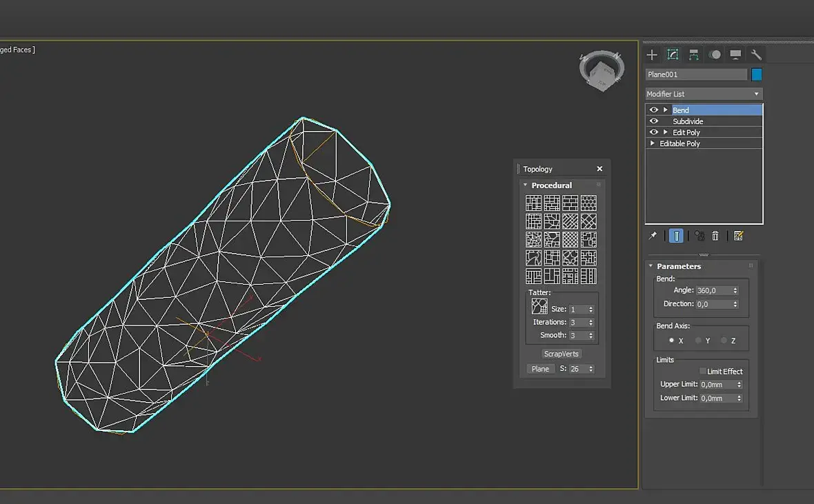Adjust the Upper Limit spinner arrows

pyautogui.click(x=739, y=385)
